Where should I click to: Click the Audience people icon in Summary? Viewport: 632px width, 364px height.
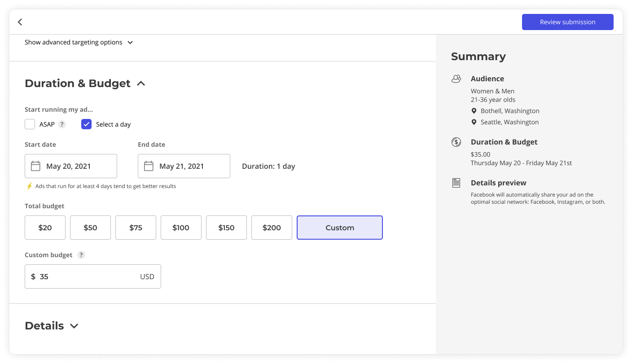(456, 79)
